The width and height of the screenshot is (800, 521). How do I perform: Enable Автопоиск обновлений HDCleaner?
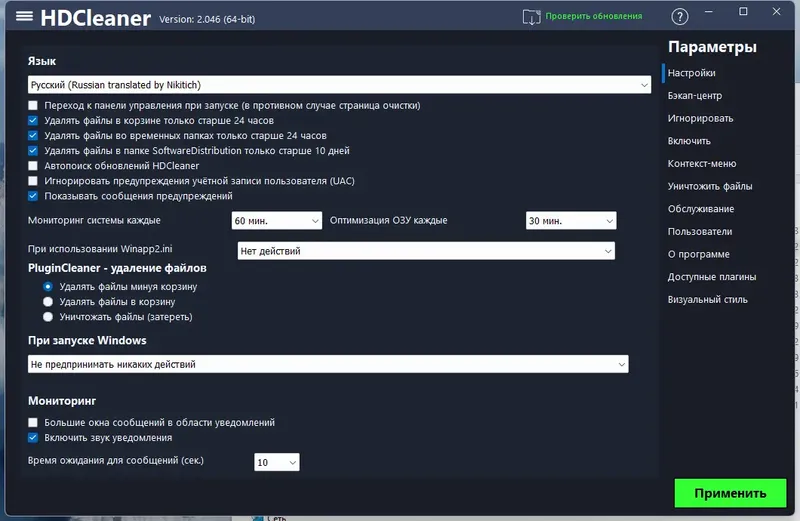tap(33, 166)
